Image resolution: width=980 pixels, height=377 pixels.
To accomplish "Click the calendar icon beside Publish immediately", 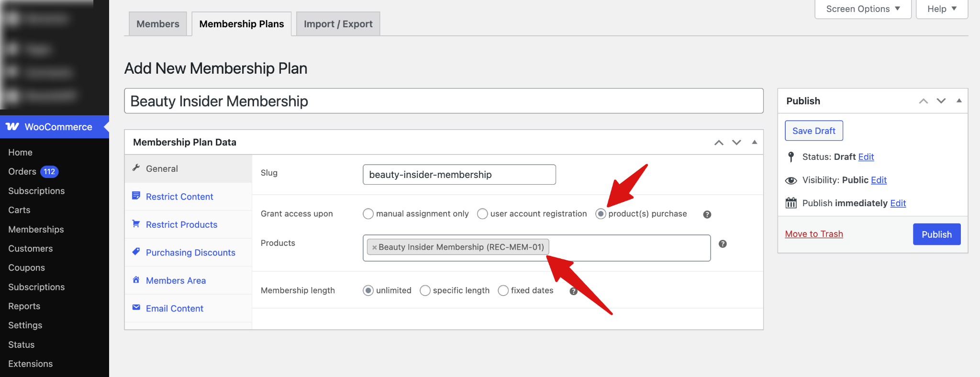I will point(791,203).
